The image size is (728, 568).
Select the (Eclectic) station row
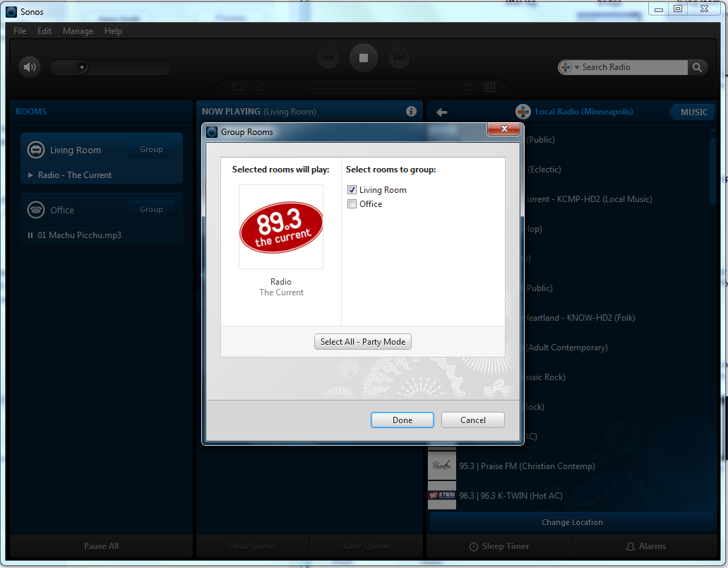[544, 170]
